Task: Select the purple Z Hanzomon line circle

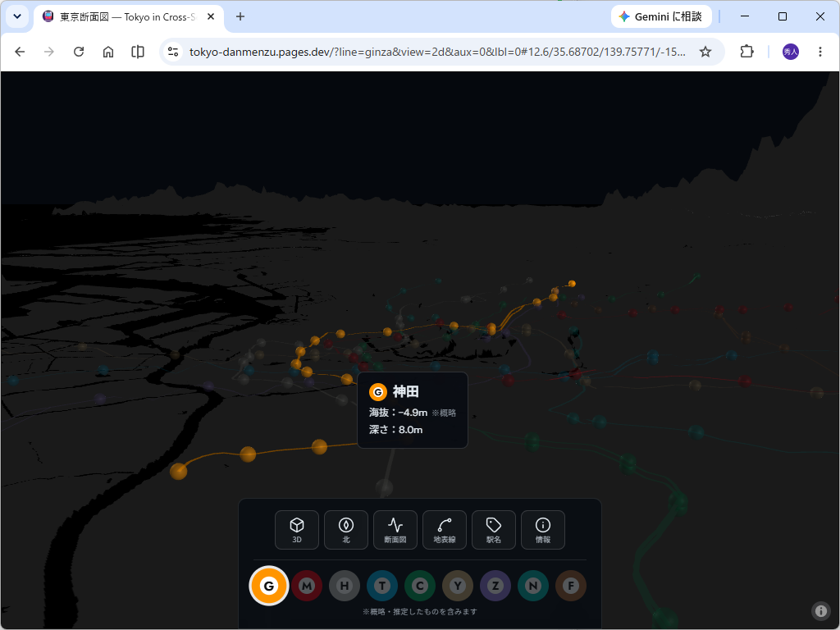Action: 495,586
